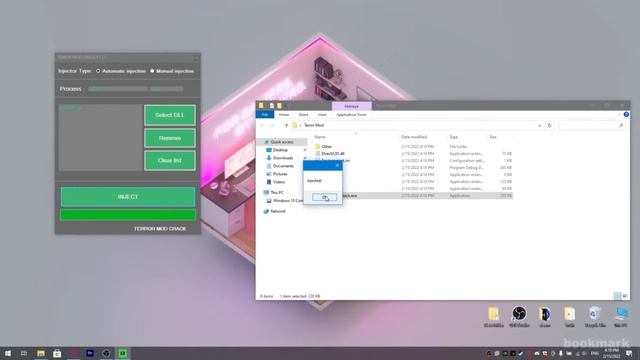The image size is (640, 360).
Task: Click the Clear list button
Action: (x=170, y=161)
